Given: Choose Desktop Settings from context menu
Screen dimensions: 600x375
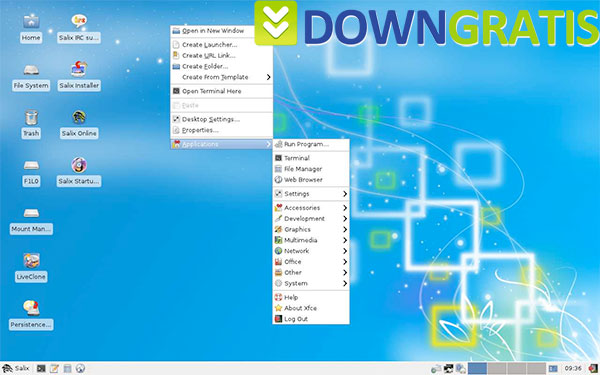Looking at the screenshot, I should click(222, 119).
